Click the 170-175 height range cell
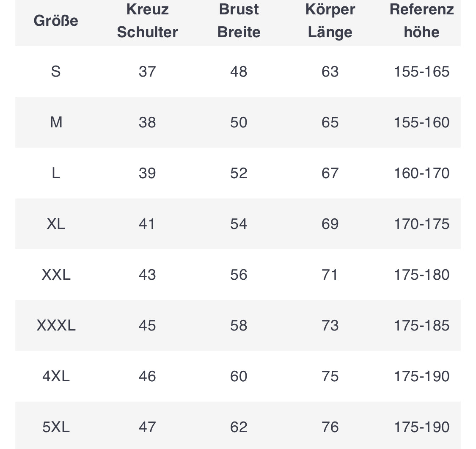 421,224
